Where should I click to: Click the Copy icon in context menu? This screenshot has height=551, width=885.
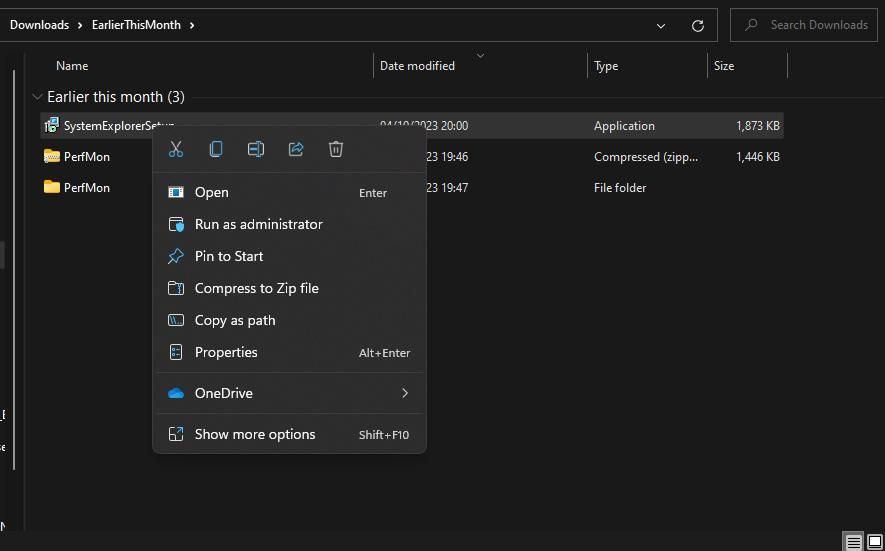coord(216,149)
